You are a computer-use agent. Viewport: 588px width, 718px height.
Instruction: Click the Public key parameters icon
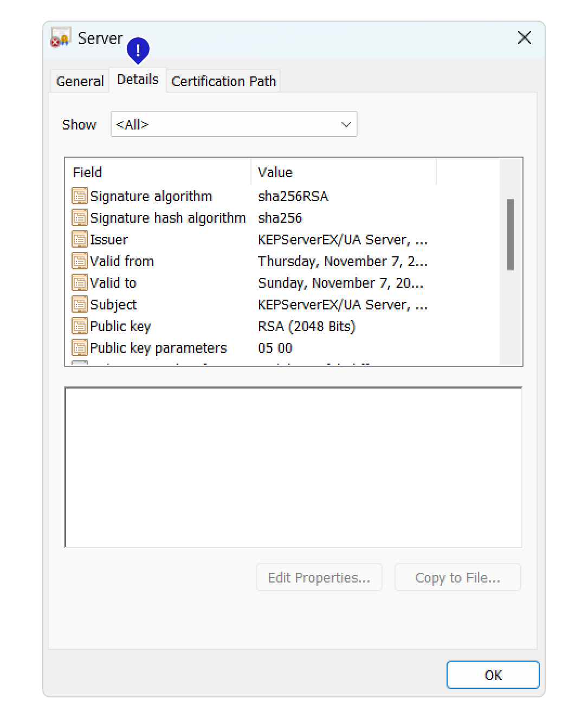click(x=80, y=348)
